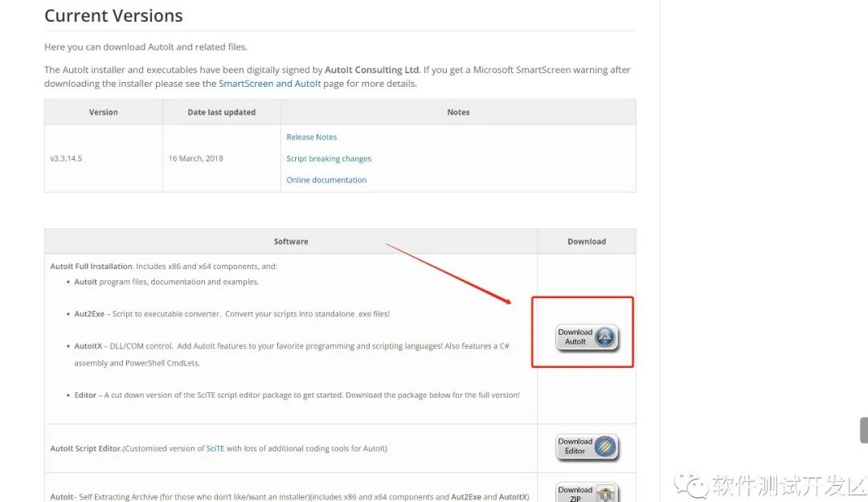
Task: Click the Current Versions heading
Action: tap(113, 15)
